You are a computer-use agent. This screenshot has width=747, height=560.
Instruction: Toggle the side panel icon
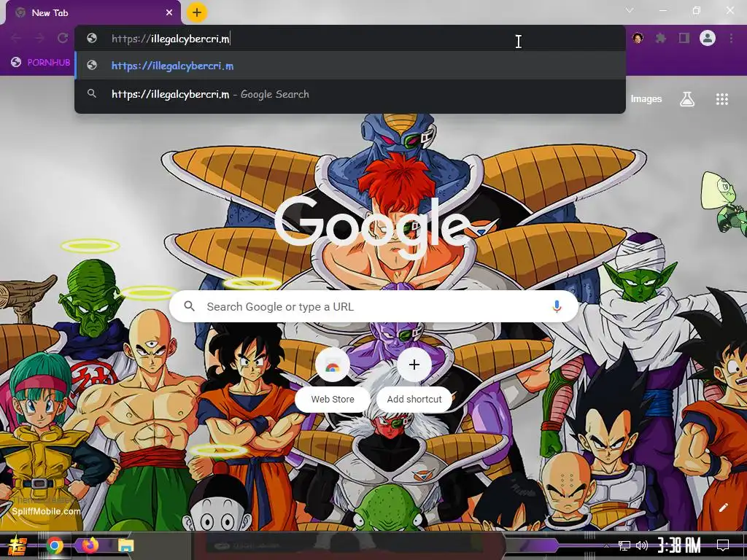click(x=684, y=38)
